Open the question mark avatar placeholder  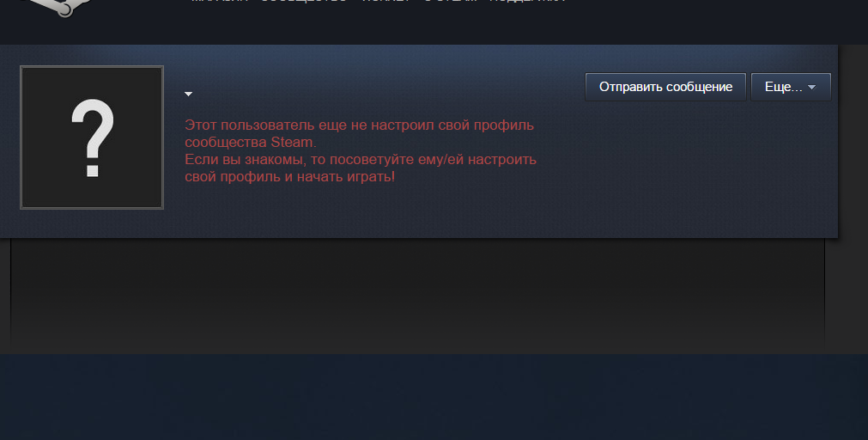click(92, 137)
